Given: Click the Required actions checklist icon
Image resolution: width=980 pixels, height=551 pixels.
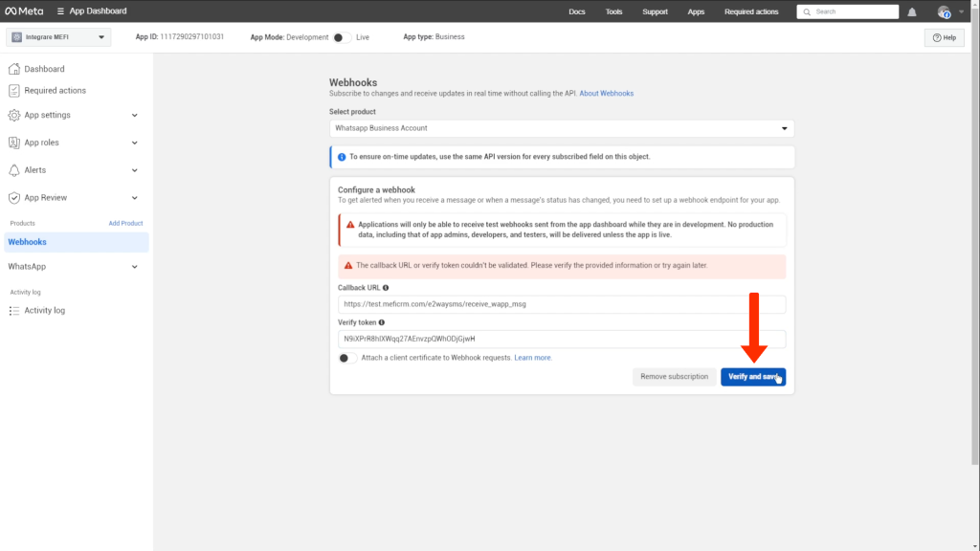Looking at the screenshot, I should tap(13, 91).
